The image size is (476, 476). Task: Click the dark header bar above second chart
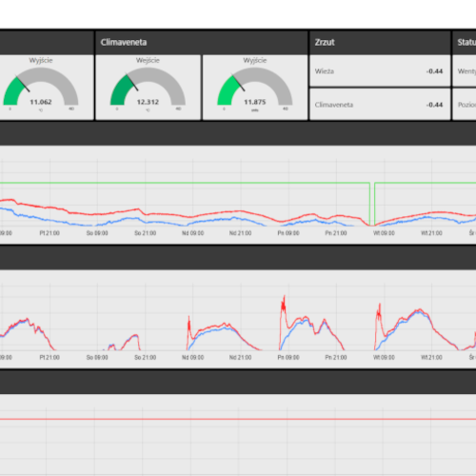[238, 257]
